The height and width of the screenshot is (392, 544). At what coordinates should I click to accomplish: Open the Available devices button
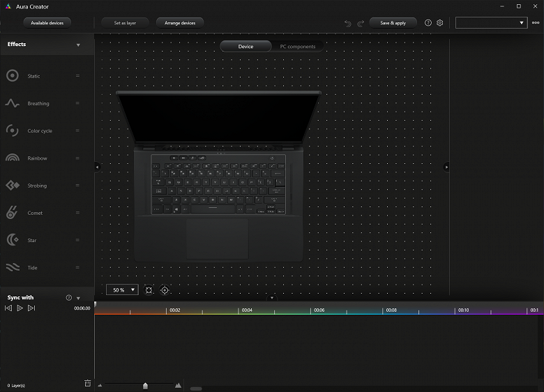click(47, 23)
